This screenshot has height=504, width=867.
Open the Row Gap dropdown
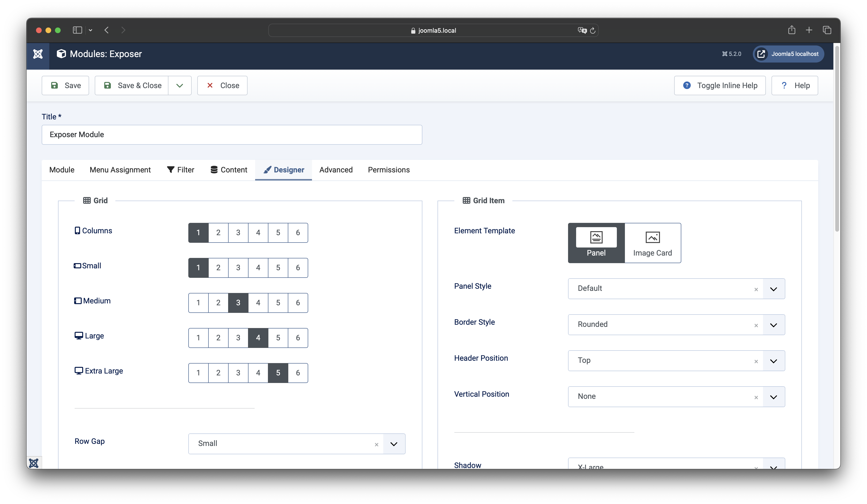coord(394,444)
